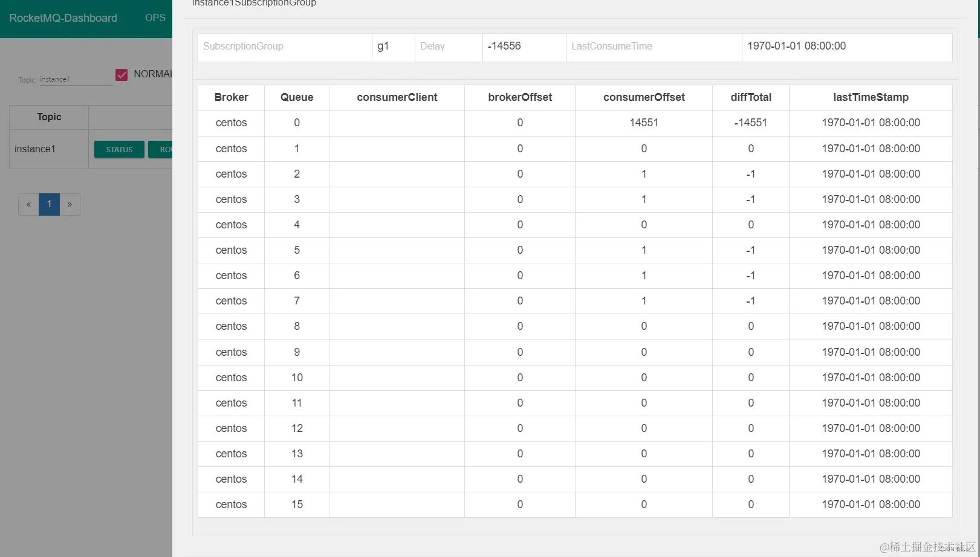Select centos broker cell in queue 0 row
Image resolution: width=980 pixels, height=557 pixels.
click(231, 123)
